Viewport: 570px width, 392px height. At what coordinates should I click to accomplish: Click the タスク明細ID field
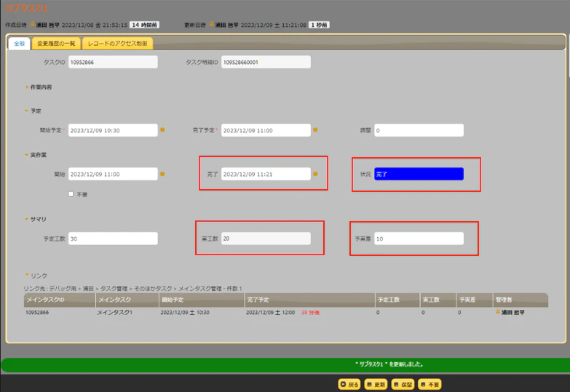[266, 62]
